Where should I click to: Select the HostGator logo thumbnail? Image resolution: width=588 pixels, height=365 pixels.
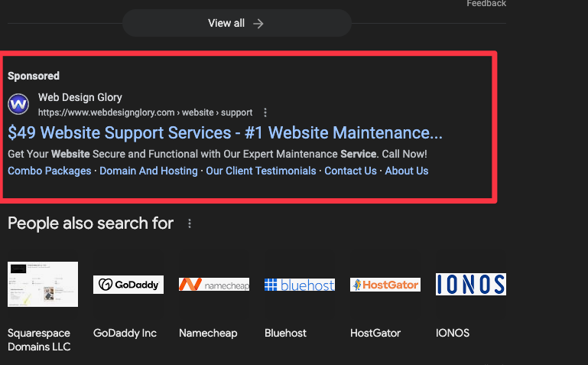click(385, 285)
